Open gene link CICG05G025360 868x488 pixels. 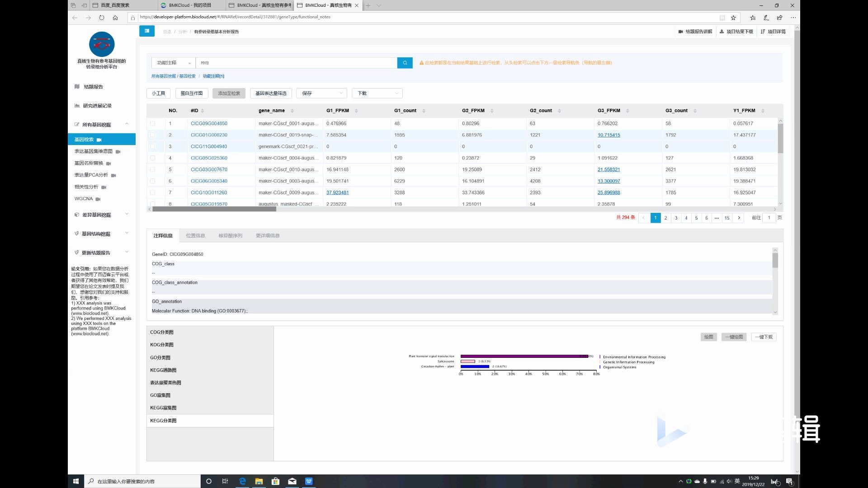point(209,158)
